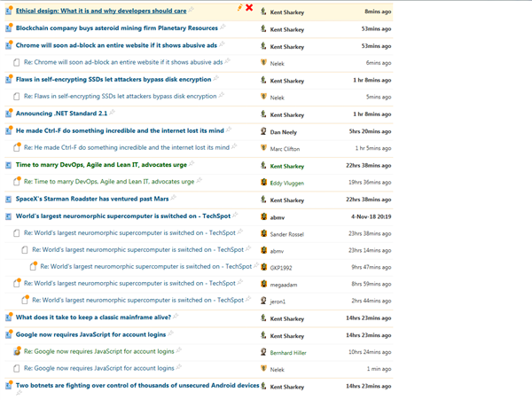532x400 pixels.
Task: Open Time to marry DevOps, Agile and Lean IT thread
Action: pos(101,165)
